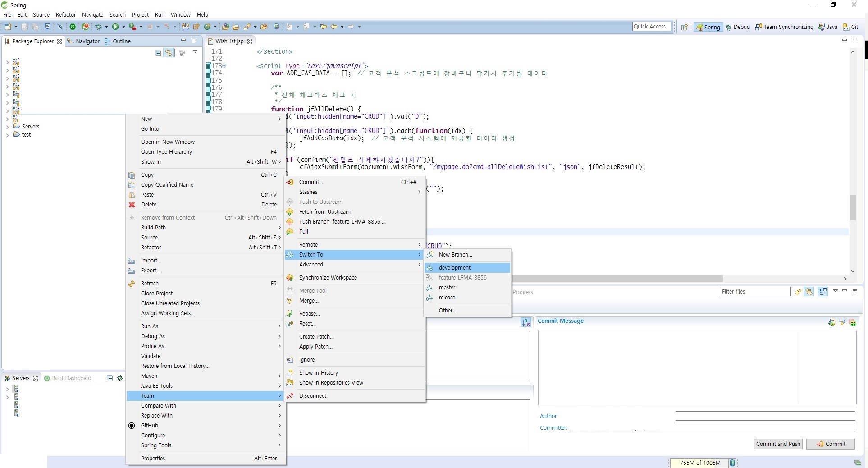Image resolution: width=868 pixels, height=468 pixels.
Task: Click Refresh in context menu
Action: point(206,284)
